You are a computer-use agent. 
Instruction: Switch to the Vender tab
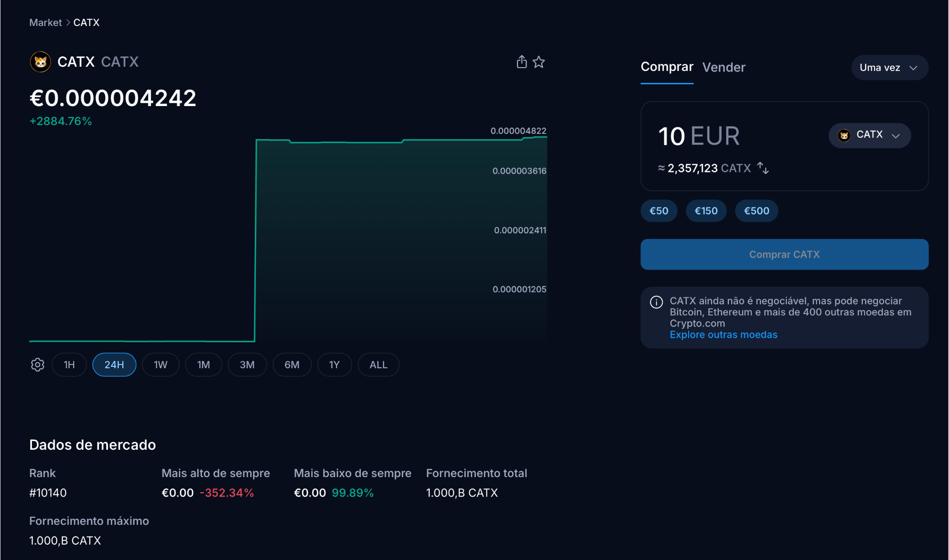pos(724,67)
